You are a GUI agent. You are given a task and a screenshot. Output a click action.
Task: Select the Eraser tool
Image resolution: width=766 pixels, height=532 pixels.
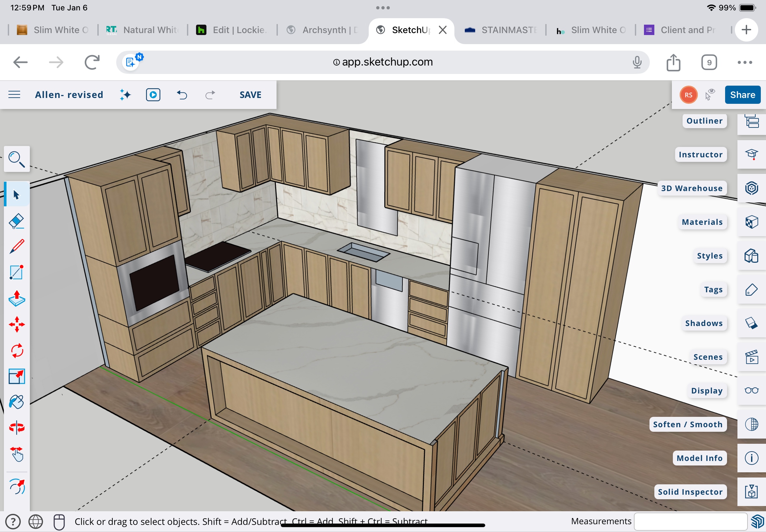click(x=16, y=221)
